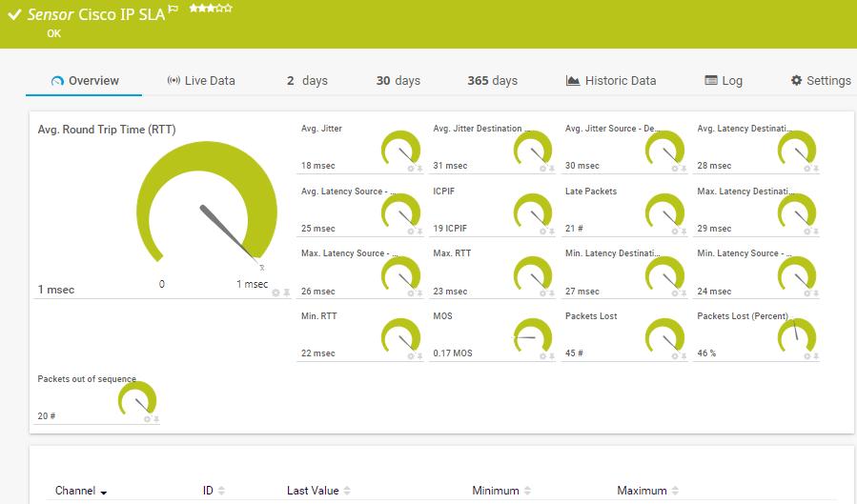Open the Live Data tab

click(201, 81)
